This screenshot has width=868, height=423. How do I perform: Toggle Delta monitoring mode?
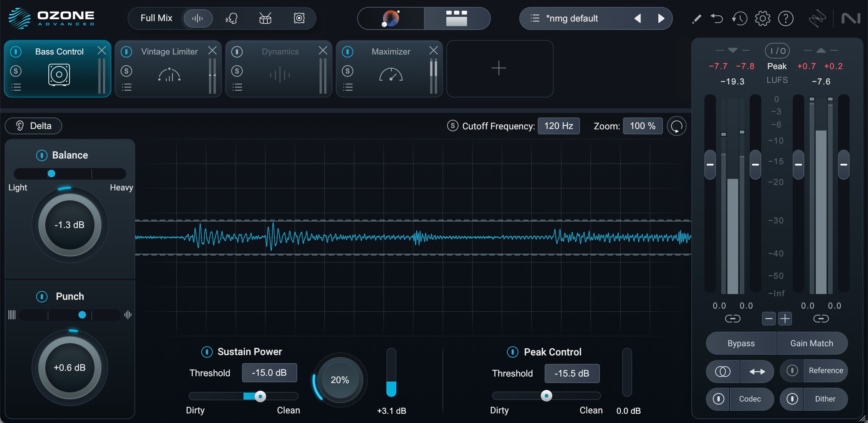33,126
